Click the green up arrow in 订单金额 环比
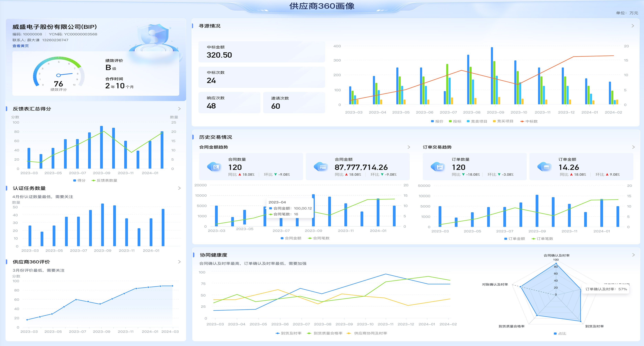The width and height of the screenshot is (644, 346). pos(607,175)
